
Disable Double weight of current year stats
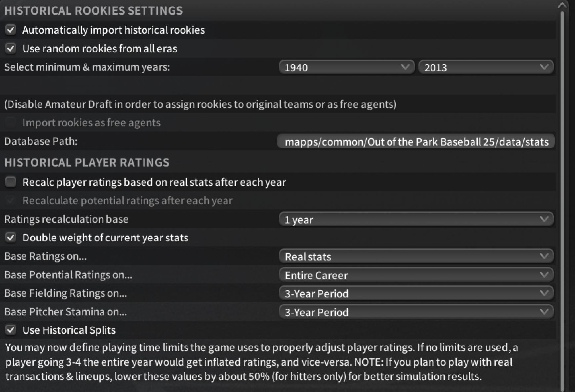click(x=11, y=238)
